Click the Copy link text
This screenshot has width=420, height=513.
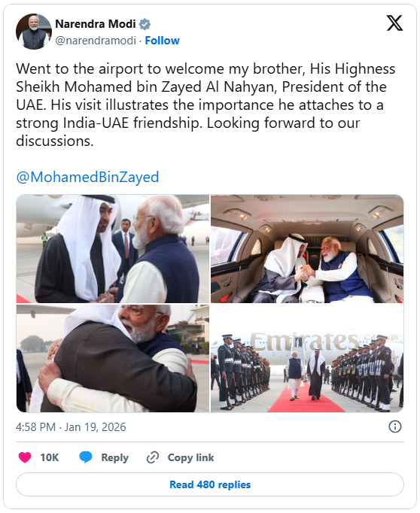coord(190,457)
